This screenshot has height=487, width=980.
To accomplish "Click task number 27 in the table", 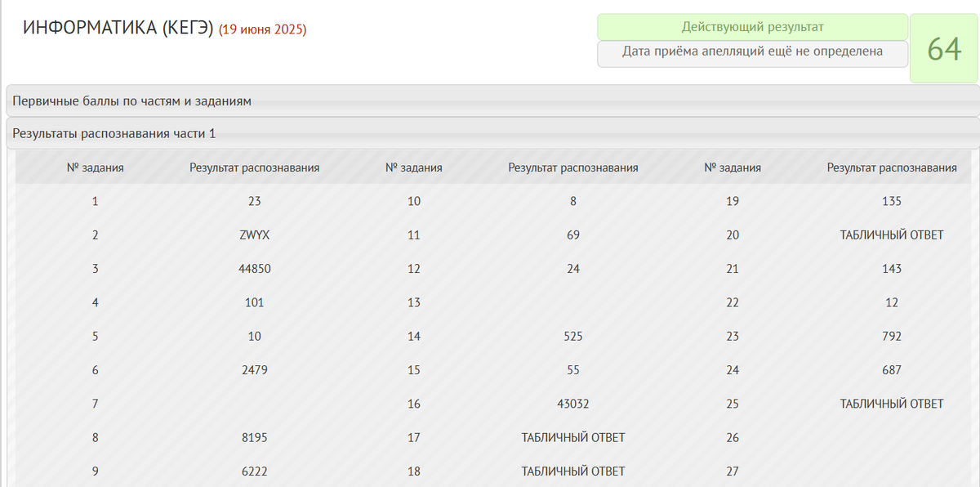I will [x=733, y=471].
